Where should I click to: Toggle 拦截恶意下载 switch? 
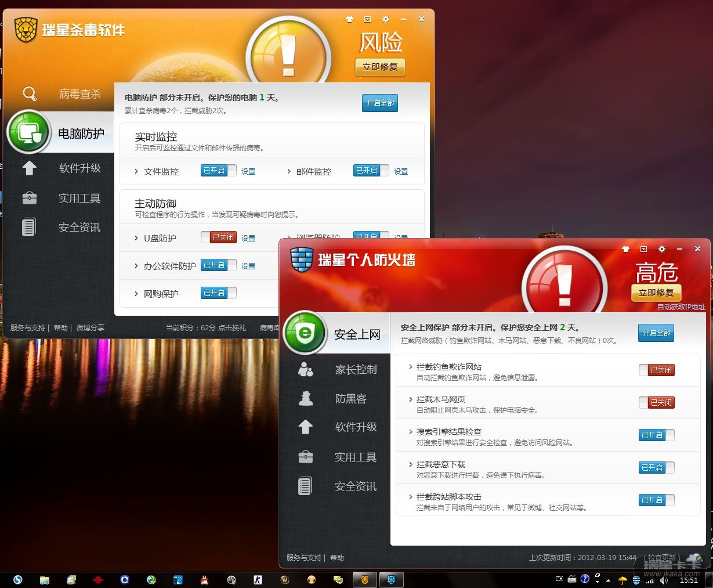[657, 467]
